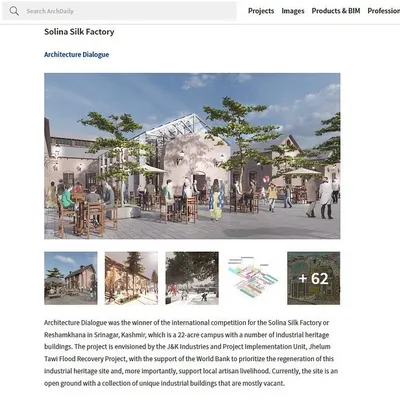Image resolution: width=400 pixels, height=400 pixels.
Task: Open the Products & BIM menu
Action: [336, 11]
